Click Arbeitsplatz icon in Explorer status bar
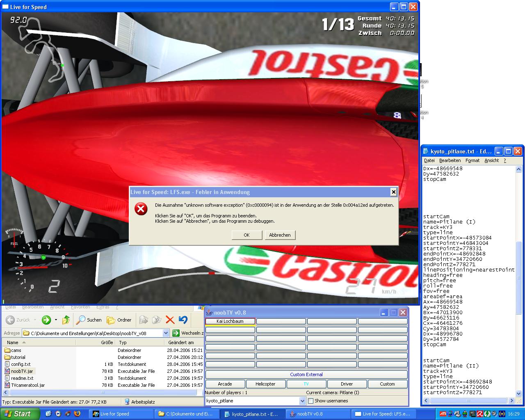Viewport: 525px width, 420px height. (127, 402)
